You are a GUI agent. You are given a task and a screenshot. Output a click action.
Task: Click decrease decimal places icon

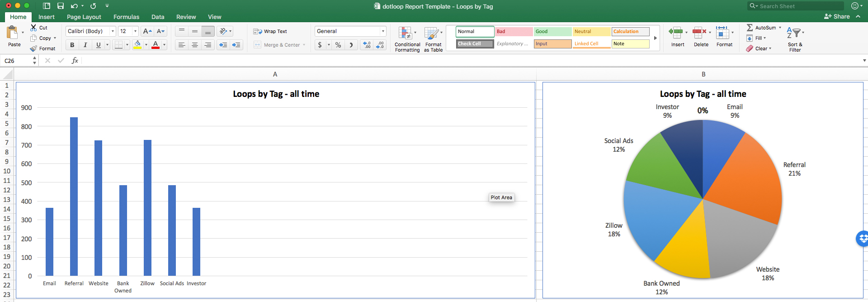pyautogui.click(x=380, y=45)
